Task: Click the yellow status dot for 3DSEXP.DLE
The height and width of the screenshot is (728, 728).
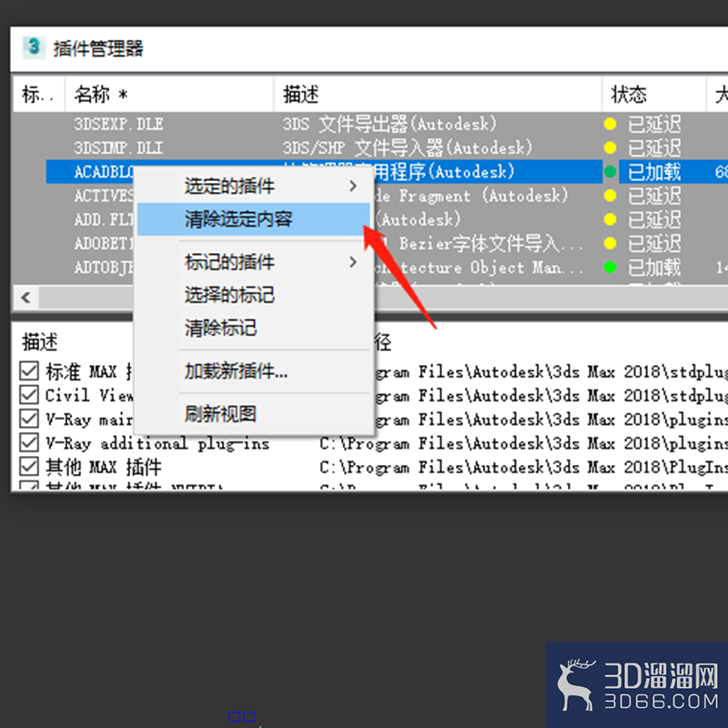Action: pyautogui.click(x=610, y=124)
